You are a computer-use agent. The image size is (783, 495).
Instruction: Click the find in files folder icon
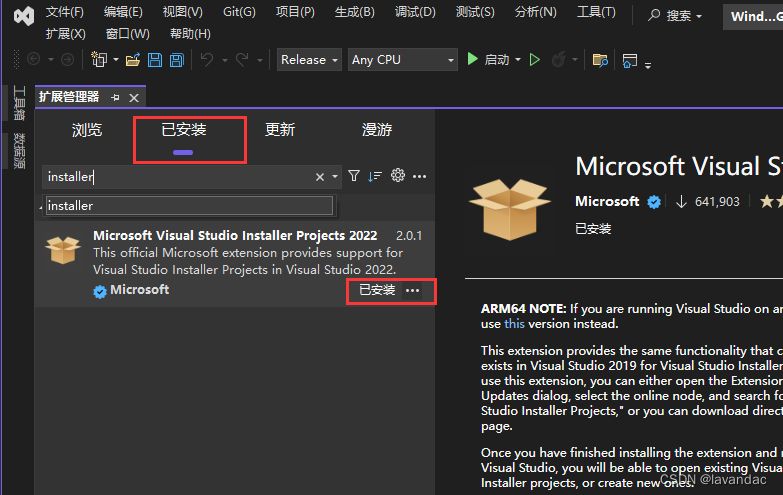pos(600,60)
